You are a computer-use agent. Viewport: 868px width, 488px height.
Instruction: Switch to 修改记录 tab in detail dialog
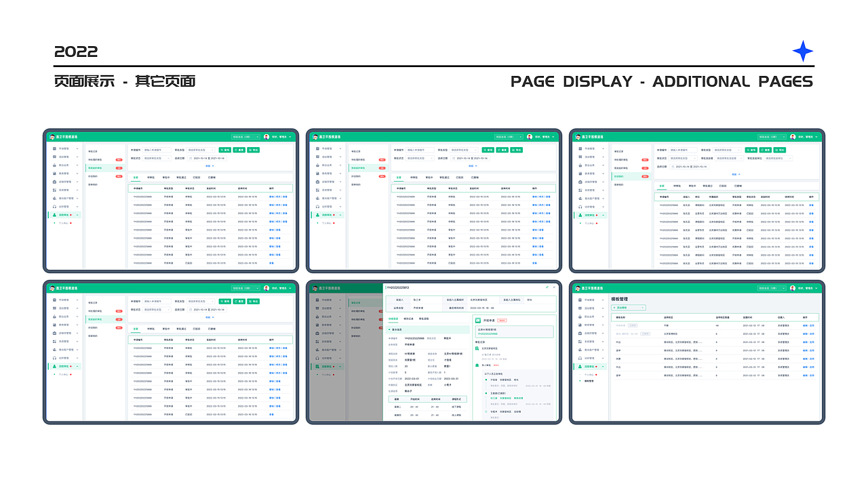click(x=408, y=319)
